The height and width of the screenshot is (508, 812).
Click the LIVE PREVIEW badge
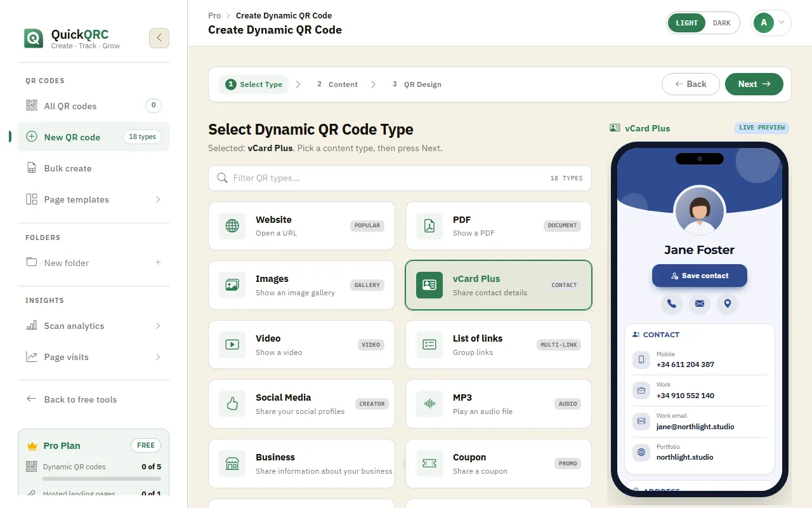point(762,128)
